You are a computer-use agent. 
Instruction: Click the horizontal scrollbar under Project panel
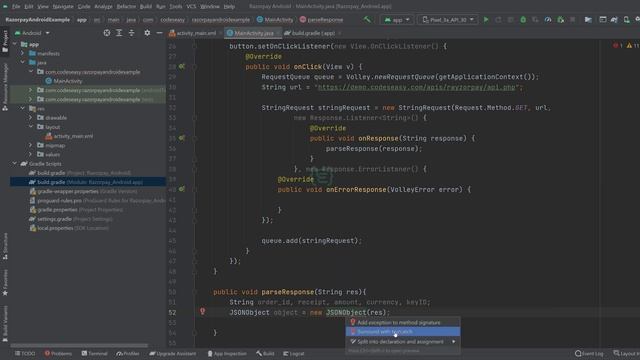[80, 345]
